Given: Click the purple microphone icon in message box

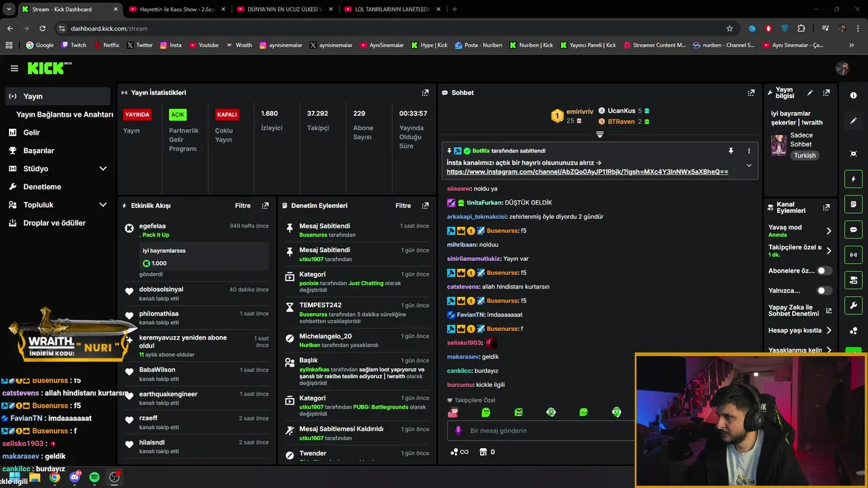Looking at the screenshot, I should point(458,430).
